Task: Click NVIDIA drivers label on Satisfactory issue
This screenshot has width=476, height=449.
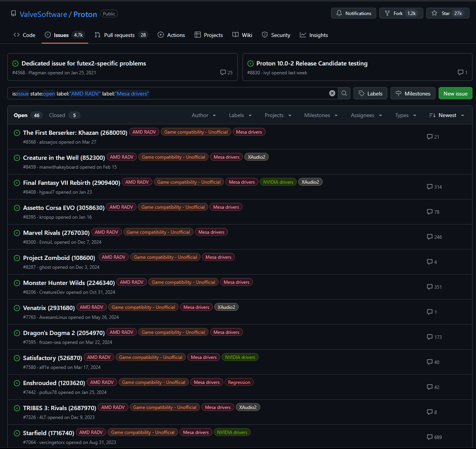Action: click(x=240, y=357)
